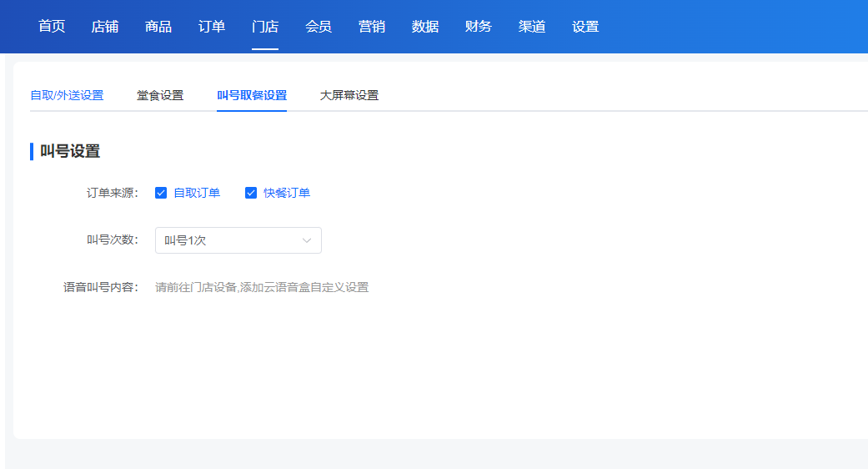Switch to the 自取/外送设置 tab
Image resolution: width=868 pixels, height=469 pixels.
67,95
